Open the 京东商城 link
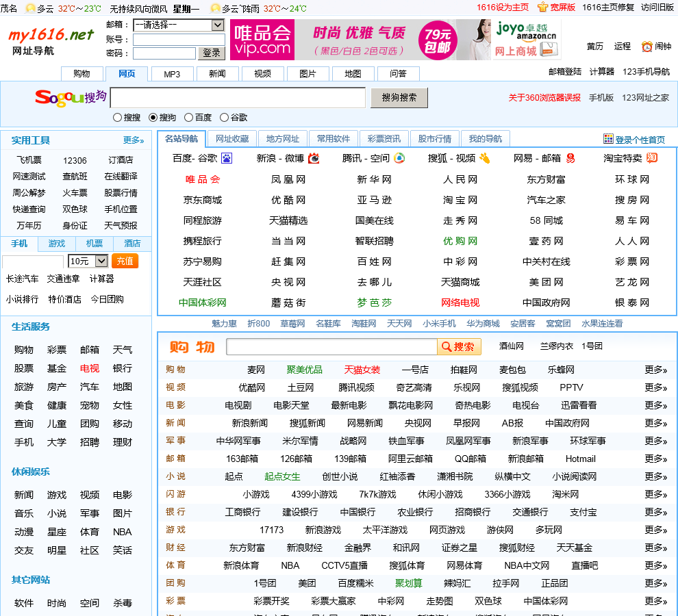678x616 pixels. click(202, 200)
